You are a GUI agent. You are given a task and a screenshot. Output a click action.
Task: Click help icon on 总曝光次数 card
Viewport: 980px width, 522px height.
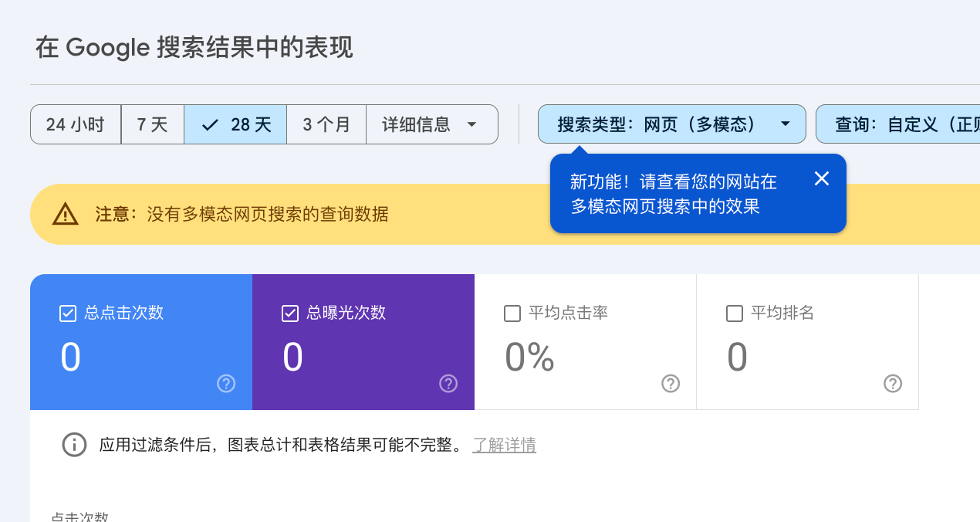coord(448,383)
